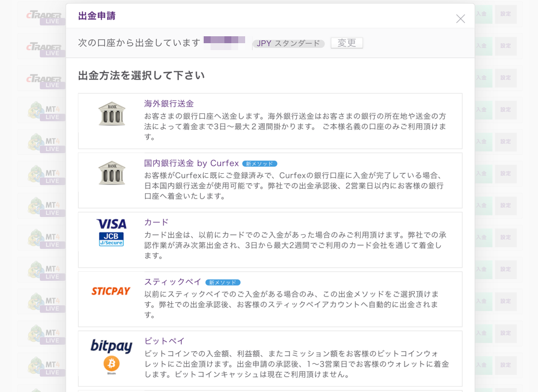Choose the スティックペイ withdrawal method
The width and height of the screenshot is (538, 392).
[173, 282]
